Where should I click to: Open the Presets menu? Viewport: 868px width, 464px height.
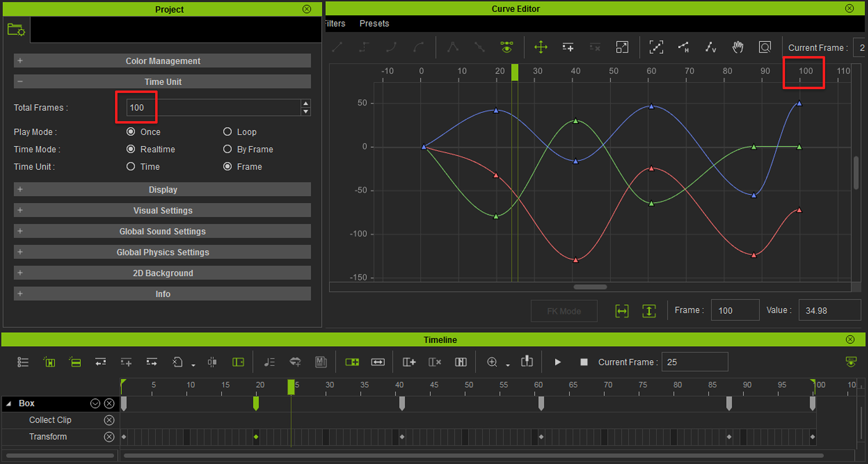tap(374, 24)
